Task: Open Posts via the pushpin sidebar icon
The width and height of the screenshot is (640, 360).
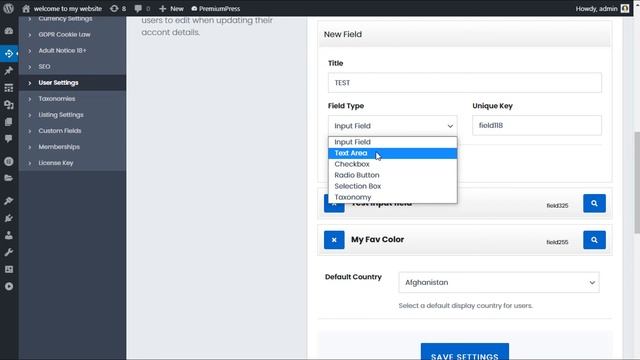Action: [9, 71]
